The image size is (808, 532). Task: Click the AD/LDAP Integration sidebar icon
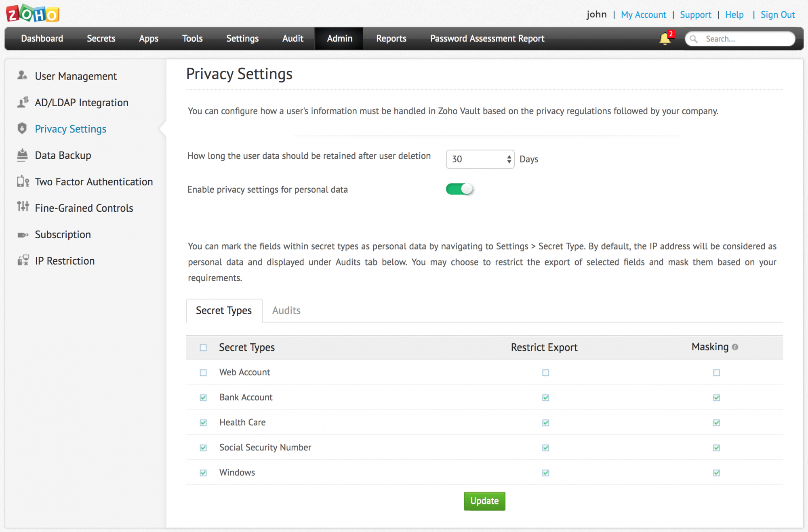tap(23, 102)
